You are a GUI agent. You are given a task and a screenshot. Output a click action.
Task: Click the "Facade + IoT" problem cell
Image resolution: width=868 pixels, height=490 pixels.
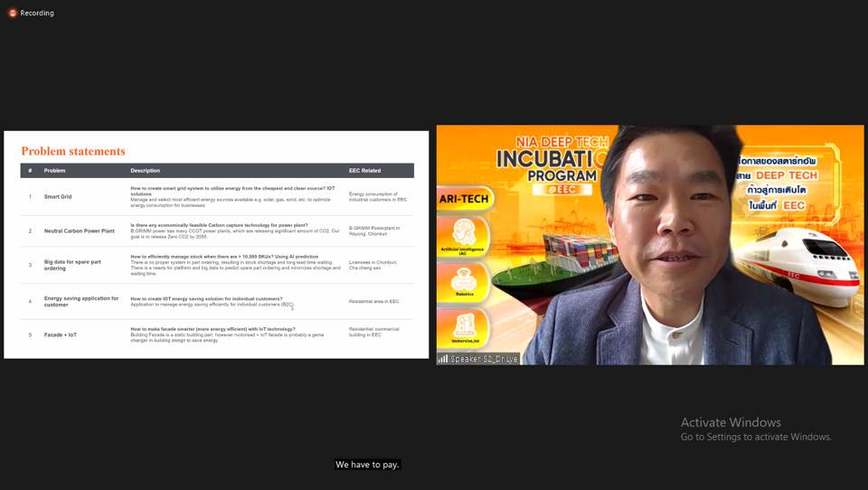[x=61, y=335]
